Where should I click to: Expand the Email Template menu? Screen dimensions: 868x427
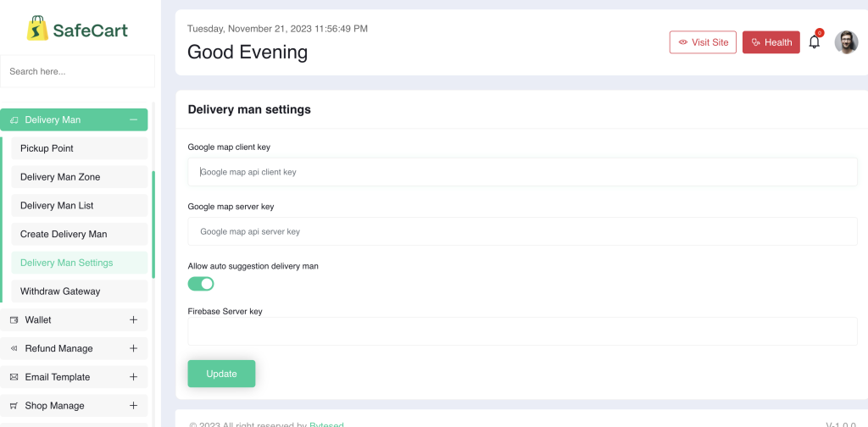tap(133, 377)
